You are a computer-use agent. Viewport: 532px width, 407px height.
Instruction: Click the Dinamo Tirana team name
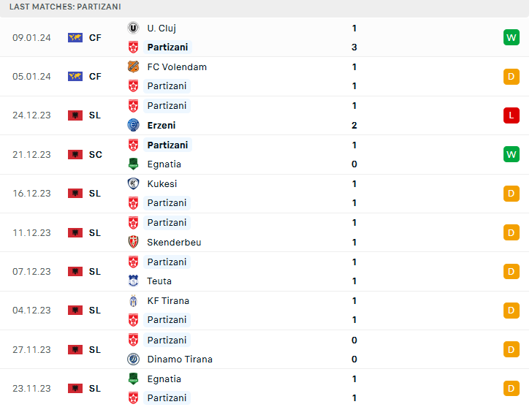(180, 359)
